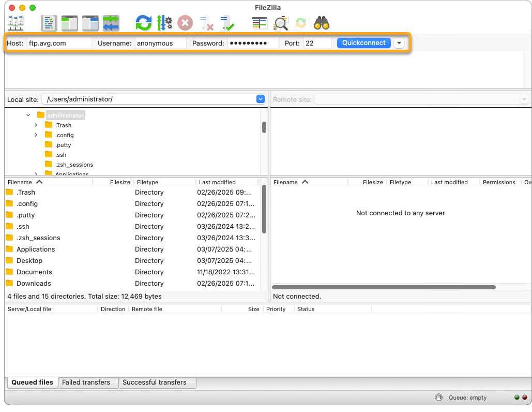Click the refresh file lists icon
The image size is (532, 412).
coord(144,23)
